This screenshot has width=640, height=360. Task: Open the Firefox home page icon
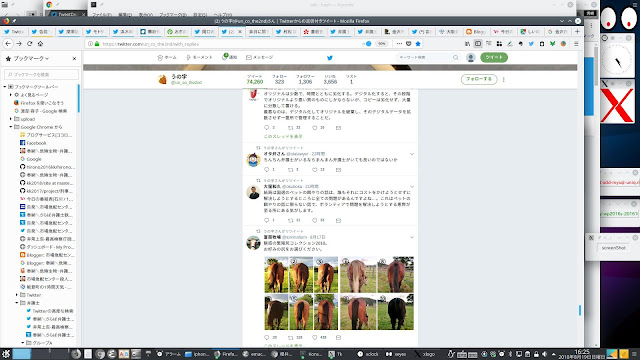(x=40, y=44)
